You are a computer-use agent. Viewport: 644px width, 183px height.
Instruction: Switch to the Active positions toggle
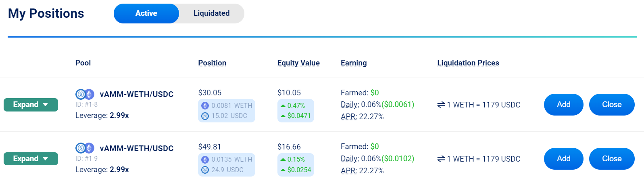146,13
